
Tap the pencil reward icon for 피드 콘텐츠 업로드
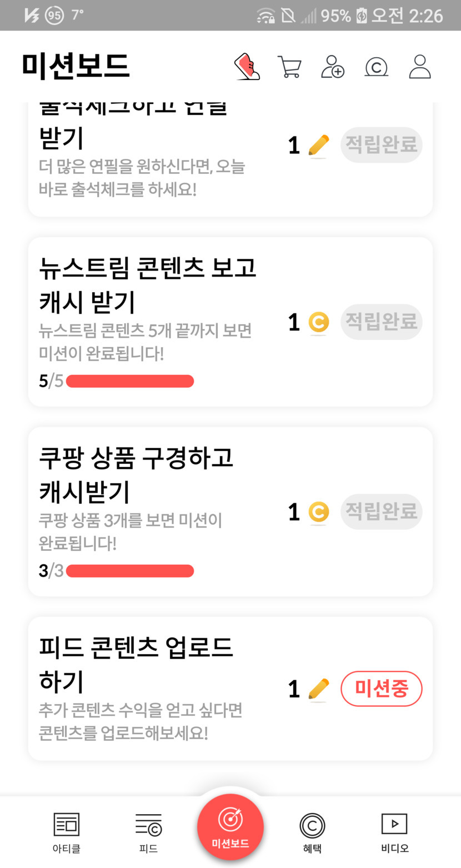point(318,690)
